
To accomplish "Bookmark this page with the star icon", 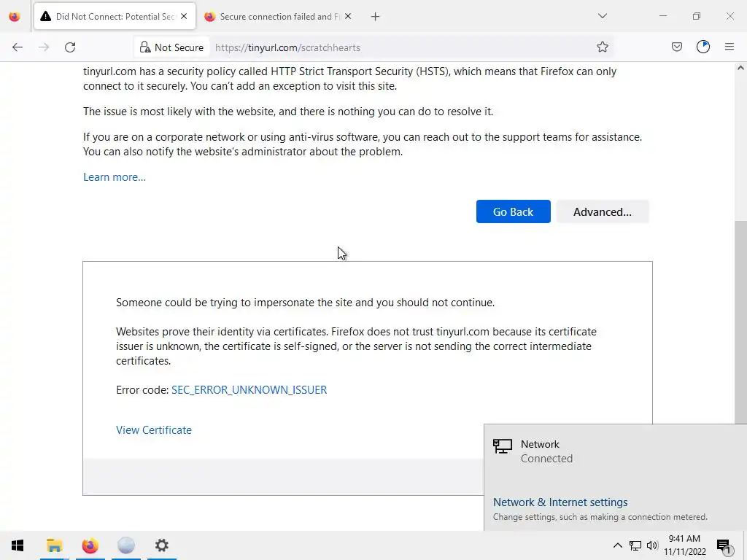I will [x=602, y=47].
